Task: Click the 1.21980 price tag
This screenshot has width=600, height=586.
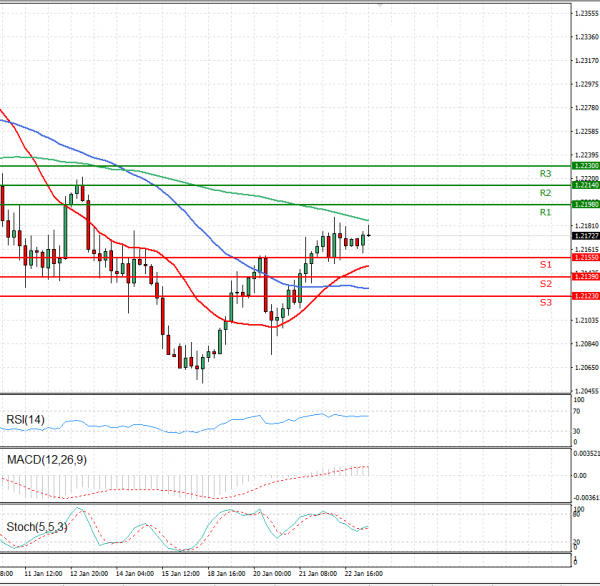Action: [x=586, y=204]
